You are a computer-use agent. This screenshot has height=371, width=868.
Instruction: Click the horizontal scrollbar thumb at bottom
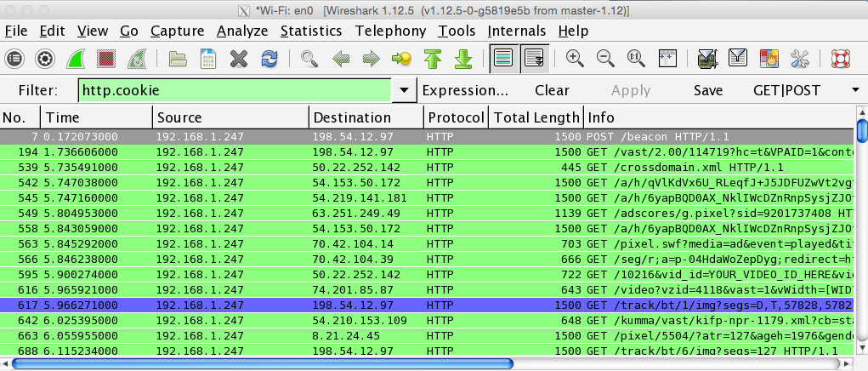263,363
